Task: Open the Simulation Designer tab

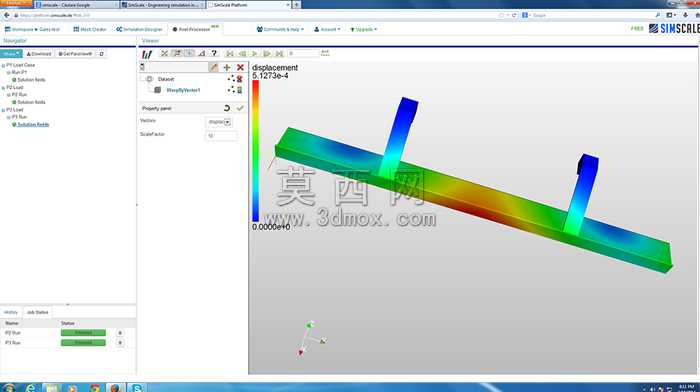Action: tap(139, 29)
